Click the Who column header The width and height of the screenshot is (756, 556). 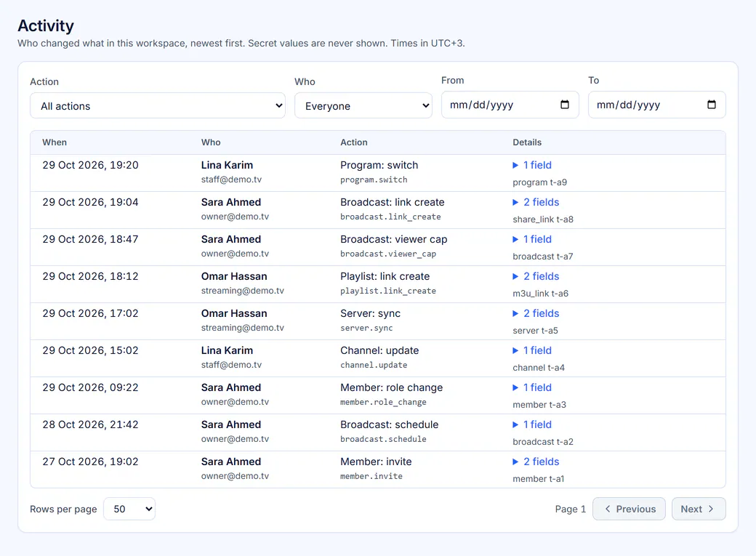[x=211, y=142]
